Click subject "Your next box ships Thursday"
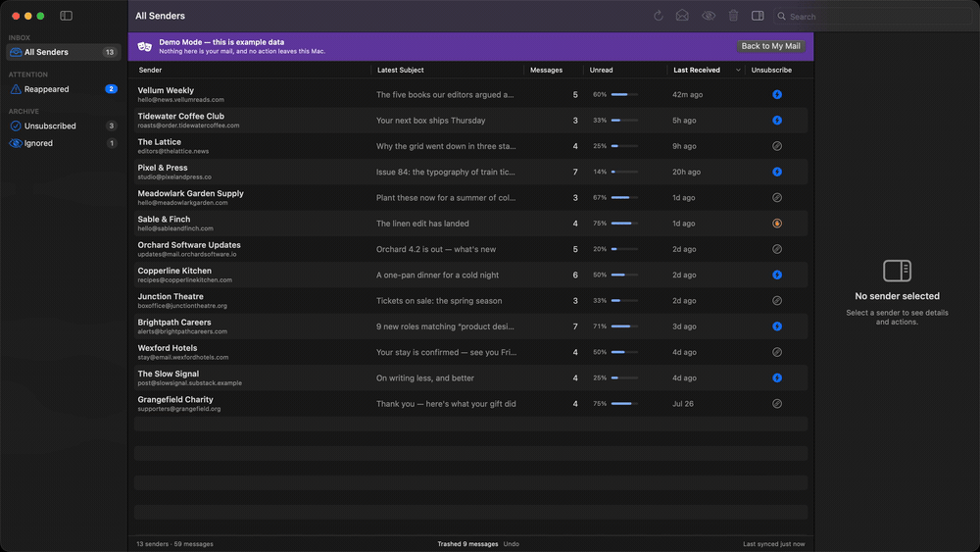 pos(430,120)
